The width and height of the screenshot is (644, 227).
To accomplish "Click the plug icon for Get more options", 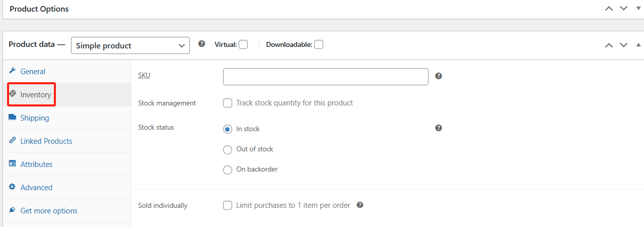I will pyautogui.click(x=12, y=210).
